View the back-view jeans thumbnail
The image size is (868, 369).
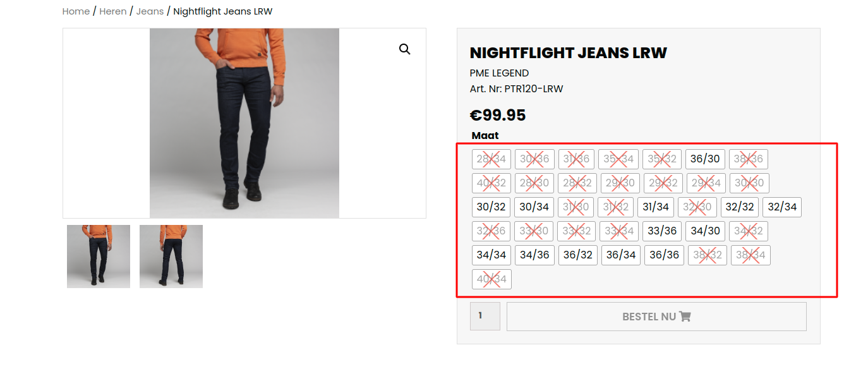point(171,257)
